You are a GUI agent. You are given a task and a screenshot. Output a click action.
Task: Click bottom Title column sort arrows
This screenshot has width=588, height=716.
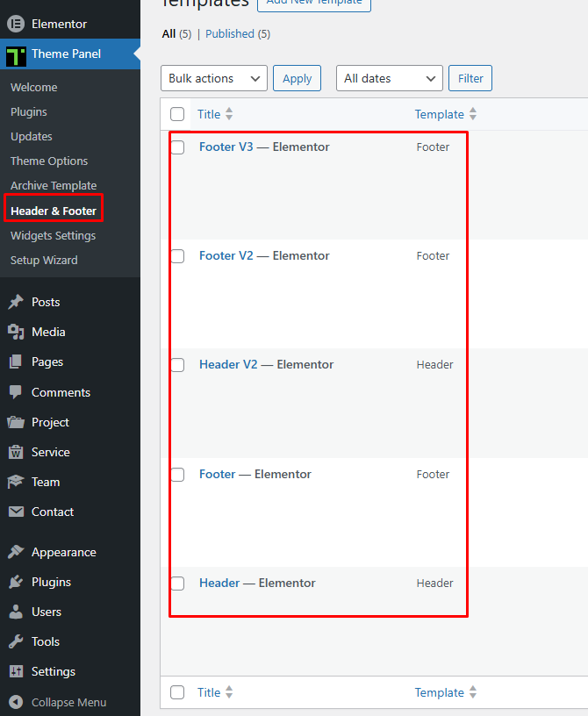pos(229,692)
